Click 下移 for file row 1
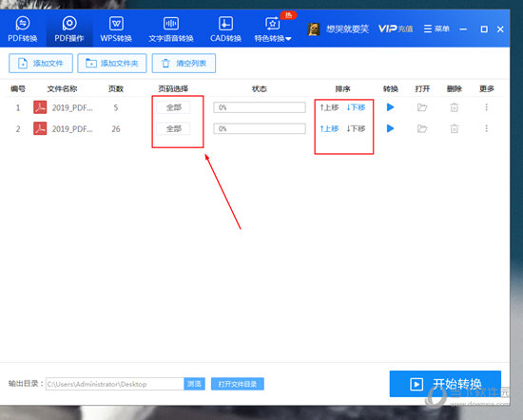The width and height of the screenshot is (523, 420). pos(356,107)
